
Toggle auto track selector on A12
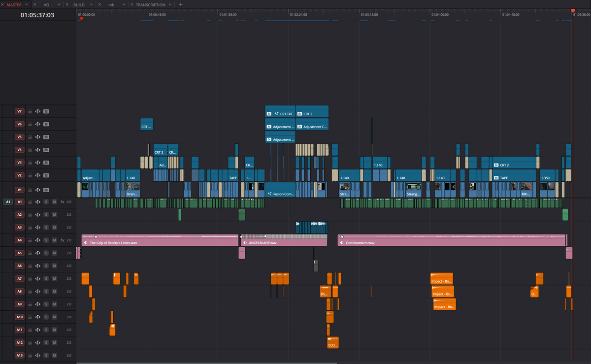[37, 343]
